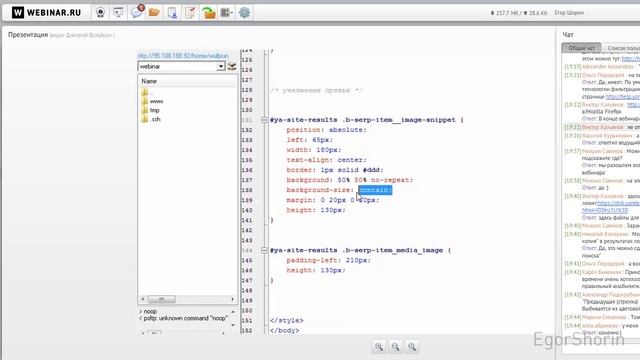This screenshot has width=640, height=360.
Task: Collapse the image-snippet CSS block at line 131
Action: click(264, 120)
